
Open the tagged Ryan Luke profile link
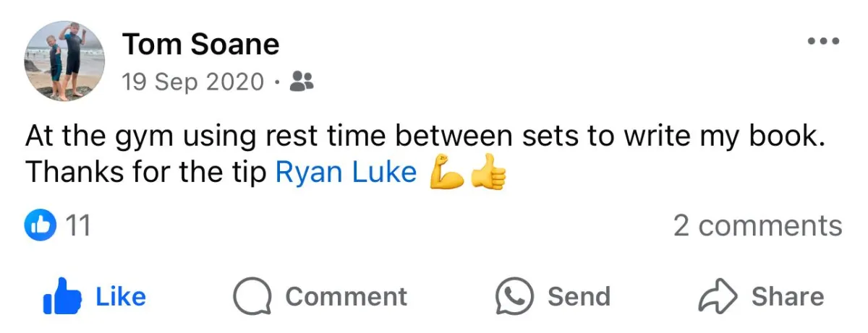click(346, 173)
